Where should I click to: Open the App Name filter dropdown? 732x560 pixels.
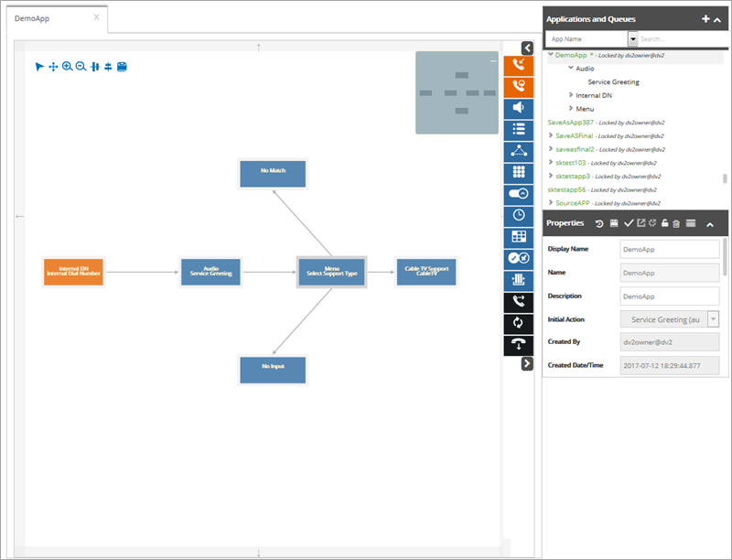632,38
